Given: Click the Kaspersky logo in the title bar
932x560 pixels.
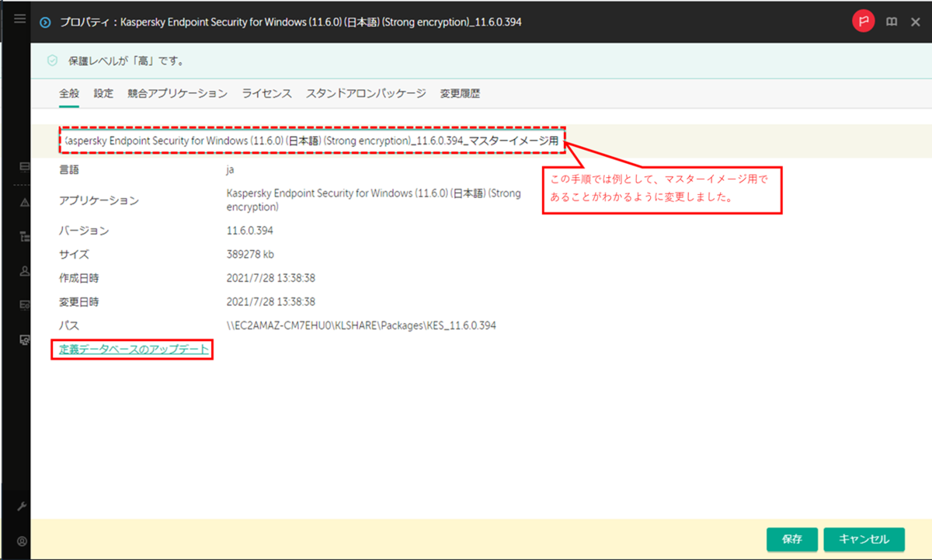Looking at the screenshot, I should click(x=44, y=21).
